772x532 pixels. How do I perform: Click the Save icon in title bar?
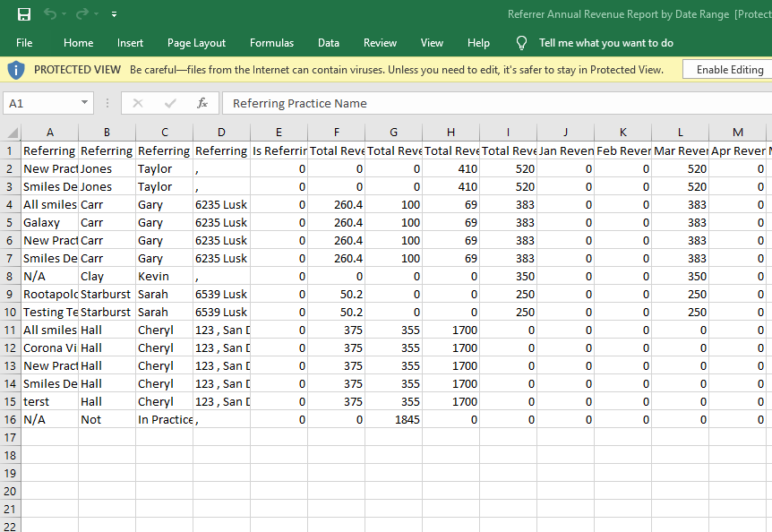pyautogui.click(x=24, y=14)
